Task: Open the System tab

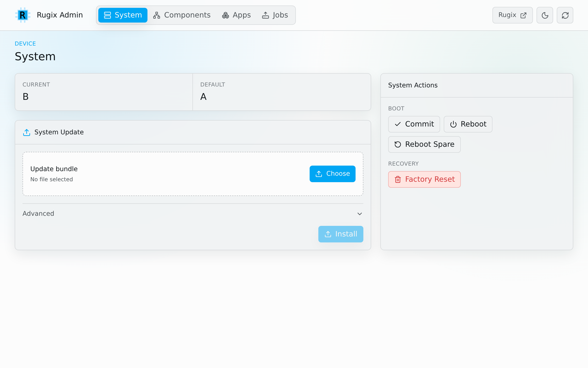Action: pyautogui.click(x=123, y=15)
